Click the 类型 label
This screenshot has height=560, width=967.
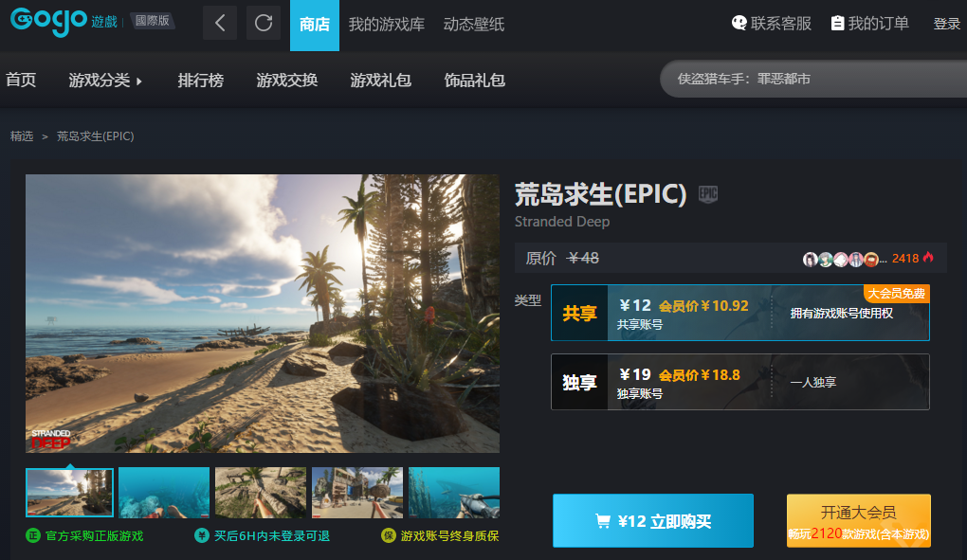coord(528,300)
